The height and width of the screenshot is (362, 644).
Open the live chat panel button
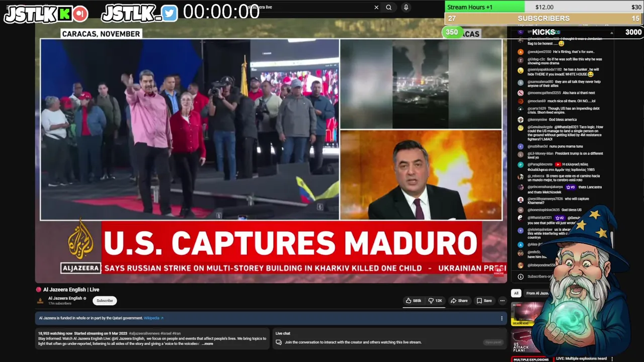[493, 342]
